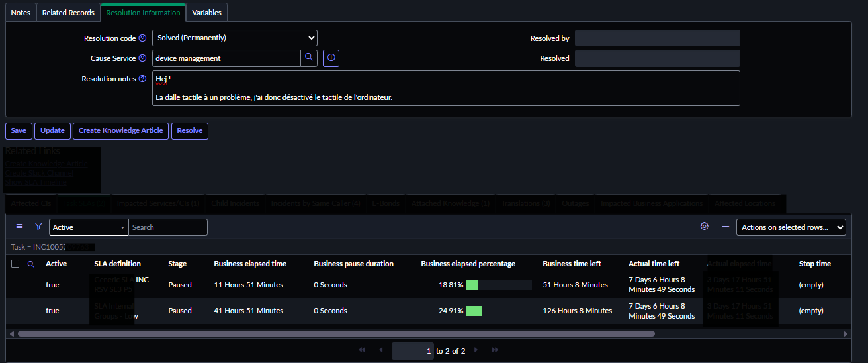The image size is (868, 363).
Task: Open the list hamburger menu icon
Action: (x=19, y=227)
